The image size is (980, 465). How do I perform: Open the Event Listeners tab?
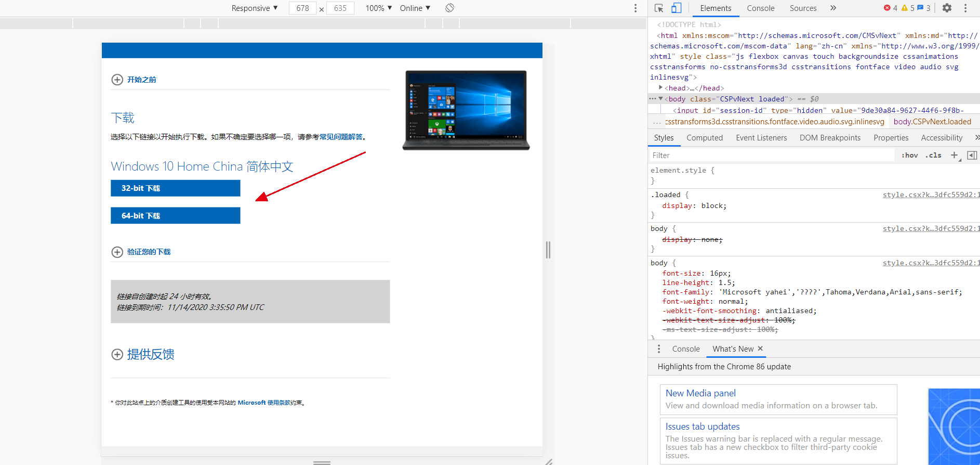pos(761,137)
